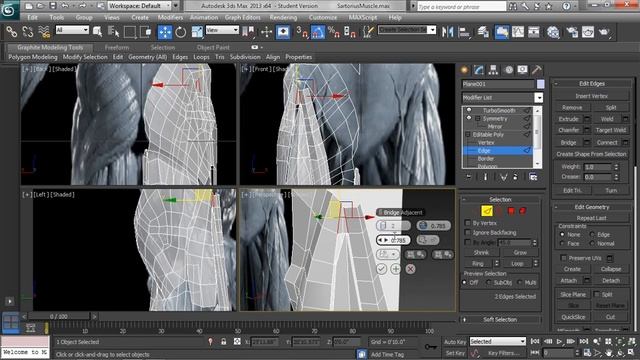Open the Rendering menu

283,18
